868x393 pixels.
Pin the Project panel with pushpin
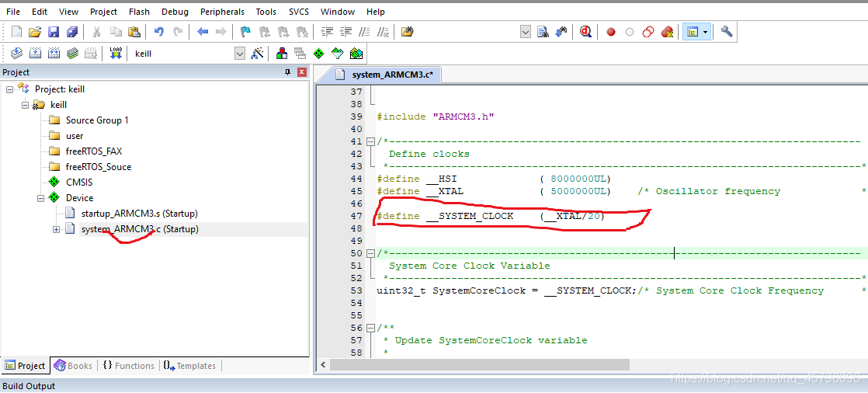pos(288,72)
